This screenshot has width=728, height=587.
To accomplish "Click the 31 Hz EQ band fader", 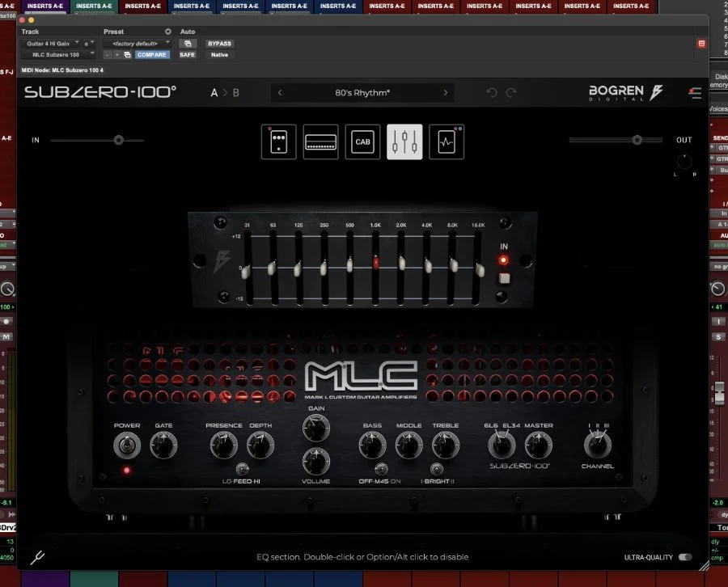I will 246,272.
